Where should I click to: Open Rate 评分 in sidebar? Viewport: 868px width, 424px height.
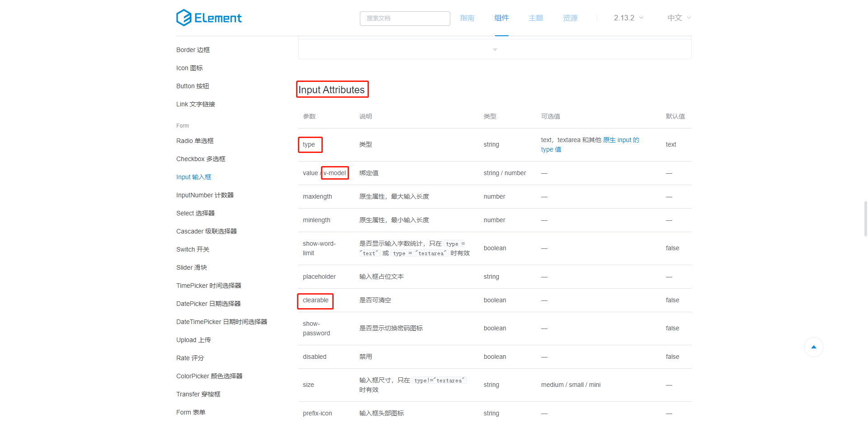[190, 358]
